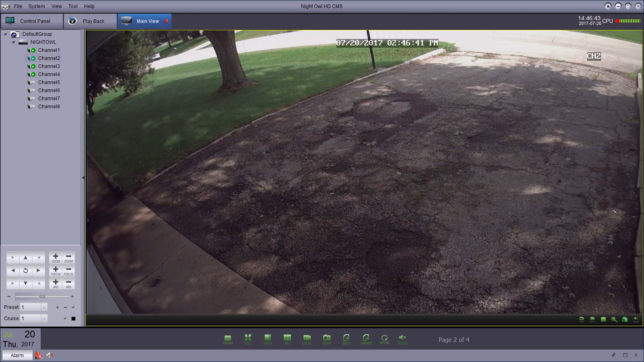644x362 pixels.
Task: Select Channel3 in device tree
Action: pos(49,66)
